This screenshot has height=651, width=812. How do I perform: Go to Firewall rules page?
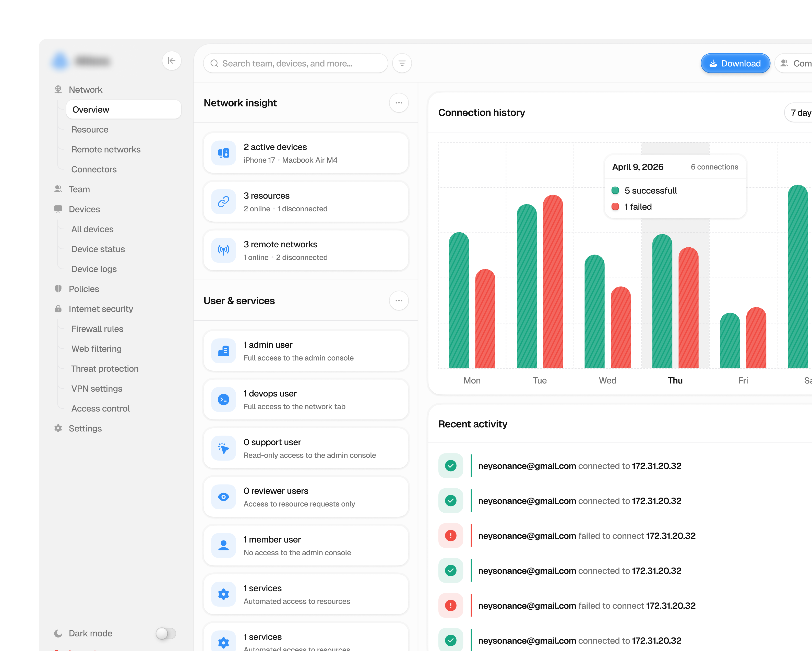click(97, 329)
